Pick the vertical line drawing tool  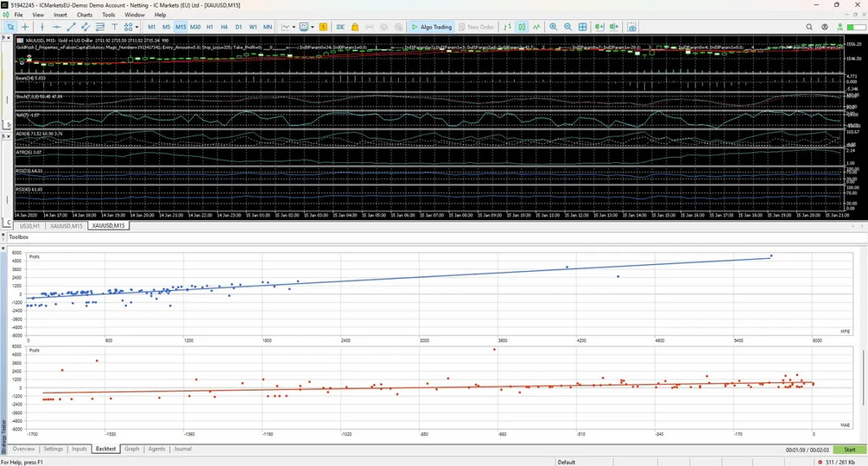coord(42,27)
